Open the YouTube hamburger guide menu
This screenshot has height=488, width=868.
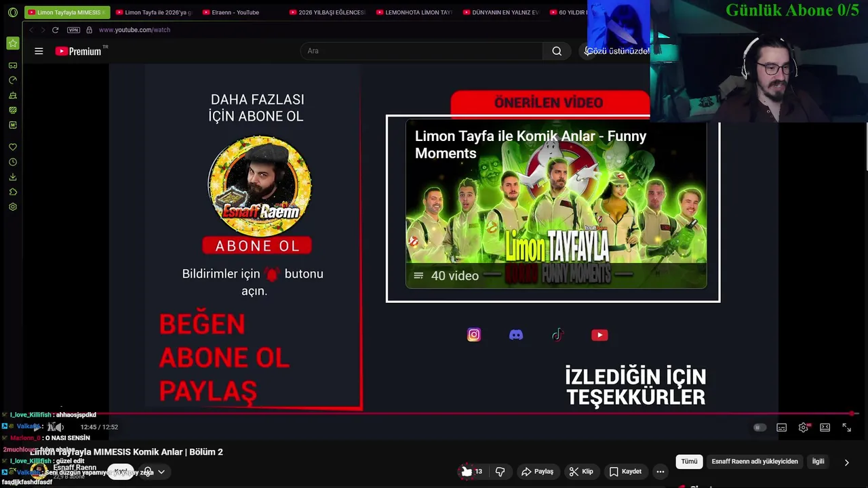39,51
